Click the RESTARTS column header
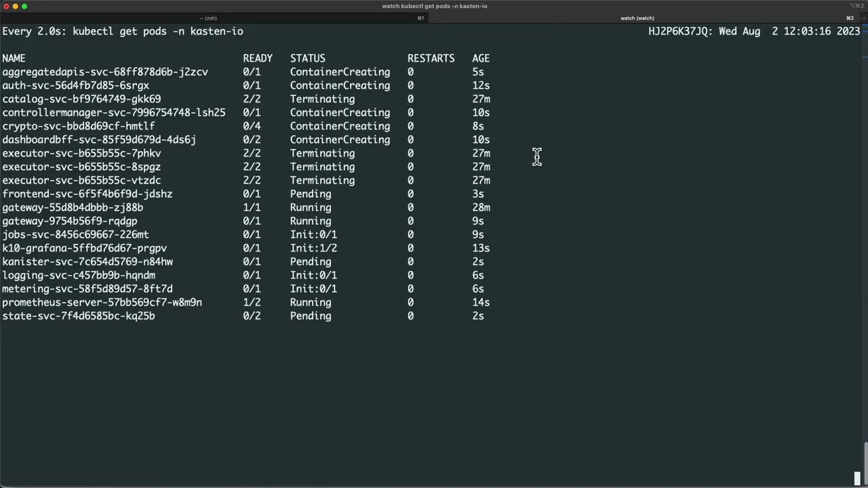The height and width of the screenshot is (488, 868). tap(431, 58)
